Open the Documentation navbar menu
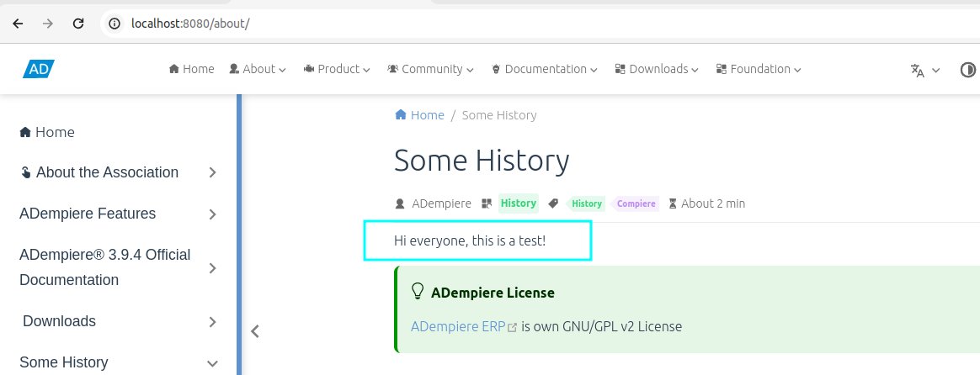Screen dimensions: 980x375 [545, 69]
